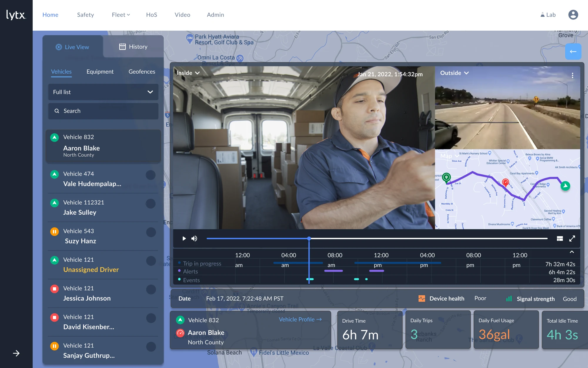588x368 pixels.
Task: Go to the Home menu
Action: point(50,15)
